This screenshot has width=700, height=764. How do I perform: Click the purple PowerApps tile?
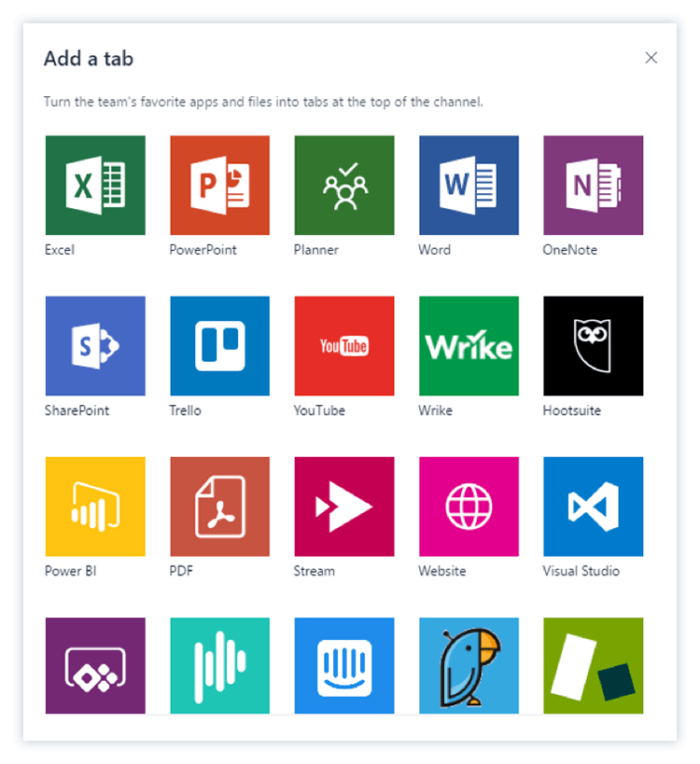[95, 665]
